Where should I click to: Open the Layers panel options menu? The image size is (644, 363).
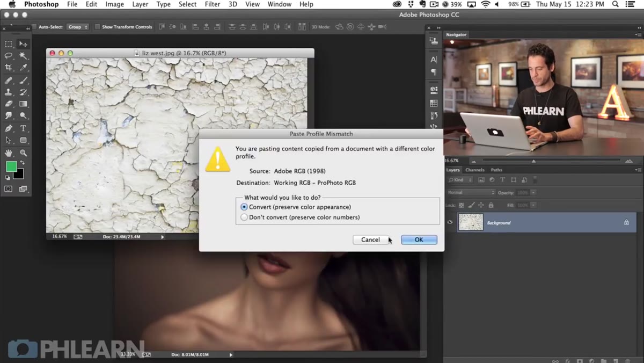pyautogui.click(x=638, y=170)
